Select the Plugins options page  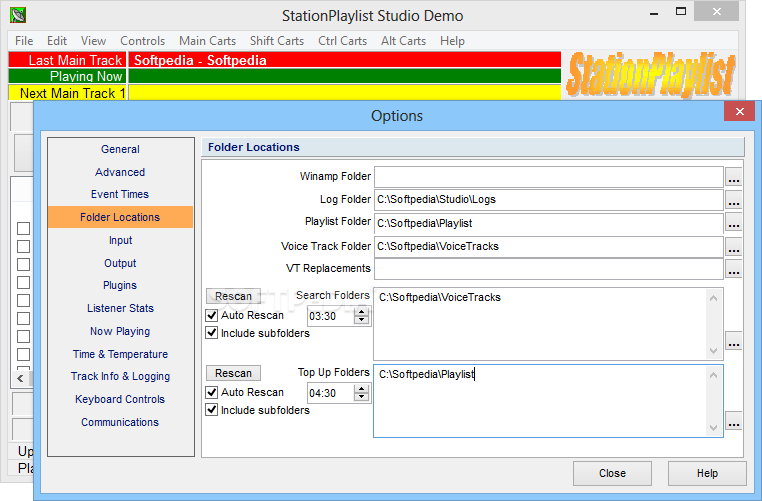[120, 285]
